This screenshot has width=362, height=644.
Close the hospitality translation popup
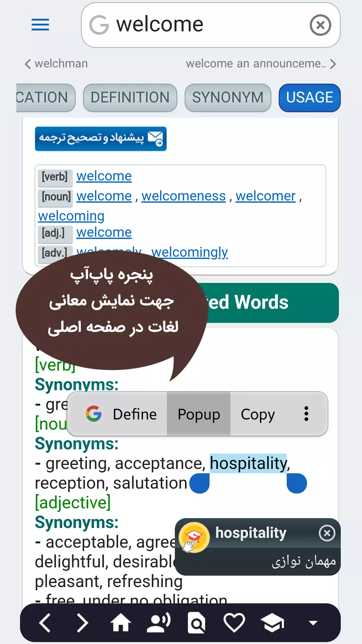point(327,533)
